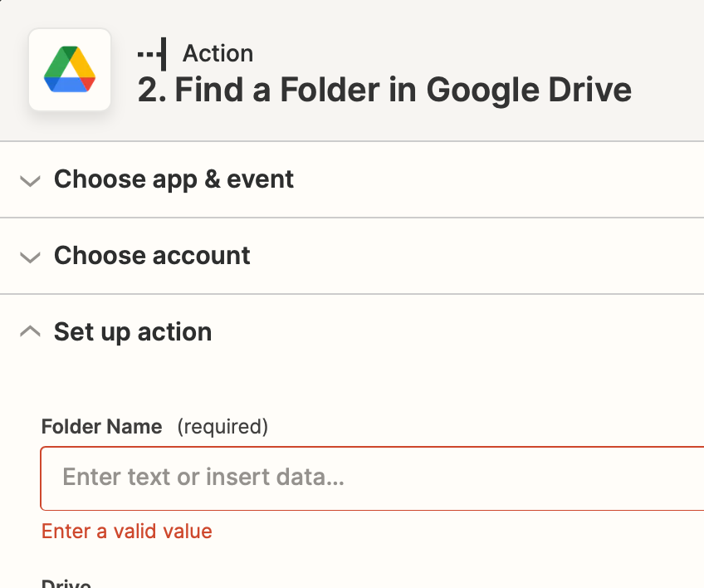Click the number "2." in the step title
This screenshot has width=704, height=588.
pyautogui.click(x=152, y=90)
